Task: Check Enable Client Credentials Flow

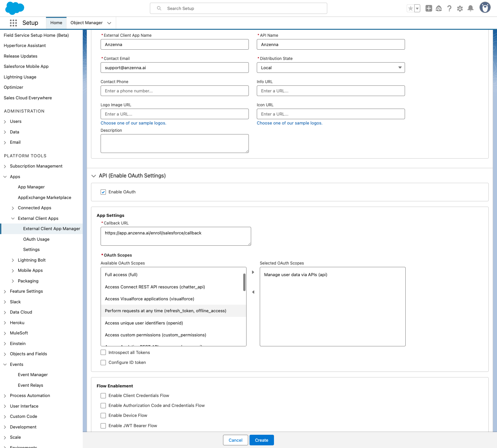Action: (x=103, y=396)
